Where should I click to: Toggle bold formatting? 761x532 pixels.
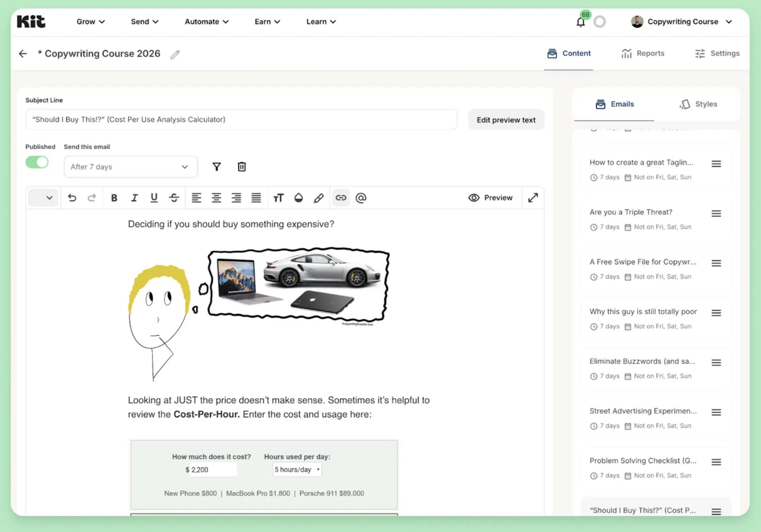(x=114, y=198)
